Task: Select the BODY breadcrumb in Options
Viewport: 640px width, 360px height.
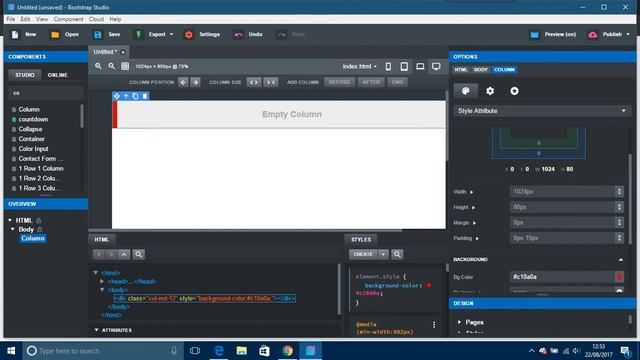Action: click(480, 70)
